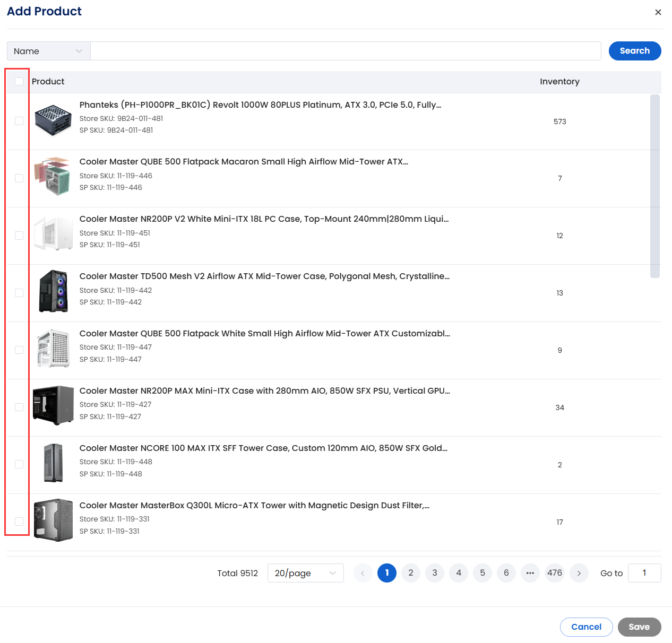Check the NR200P V2 White Mini-ITX row

19,236
